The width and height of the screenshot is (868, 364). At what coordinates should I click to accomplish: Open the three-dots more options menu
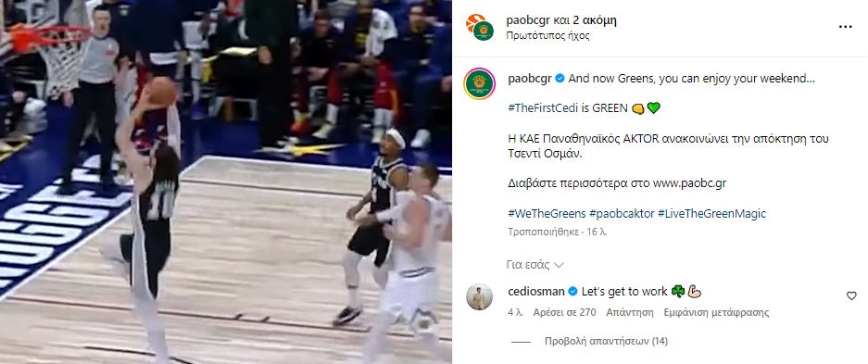[x=845, y=27]
